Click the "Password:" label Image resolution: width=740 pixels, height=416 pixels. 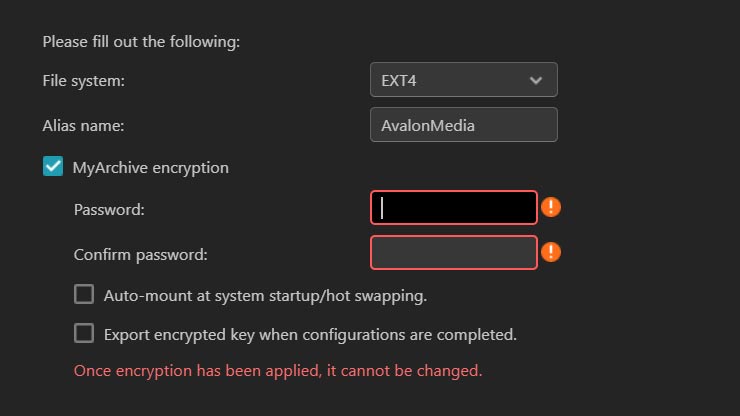(109, 210)
